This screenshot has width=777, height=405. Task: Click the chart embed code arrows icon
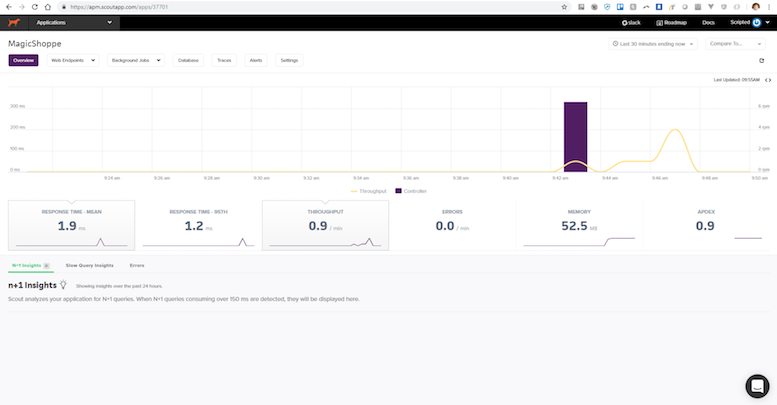pos(768,80)
